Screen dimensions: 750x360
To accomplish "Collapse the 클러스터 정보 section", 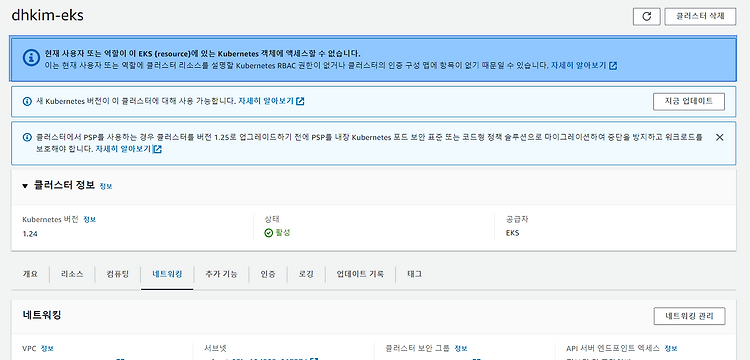I will (x=25, y=186).
